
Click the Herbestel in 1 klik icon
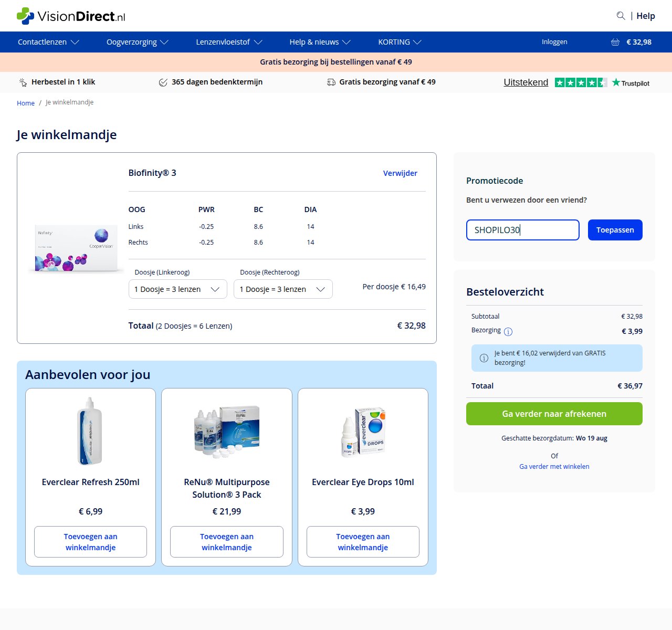(x=23, y=82)
